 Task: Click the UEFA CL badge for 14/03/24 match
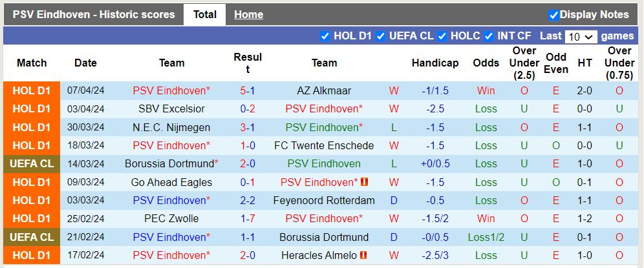click(32, 164)
